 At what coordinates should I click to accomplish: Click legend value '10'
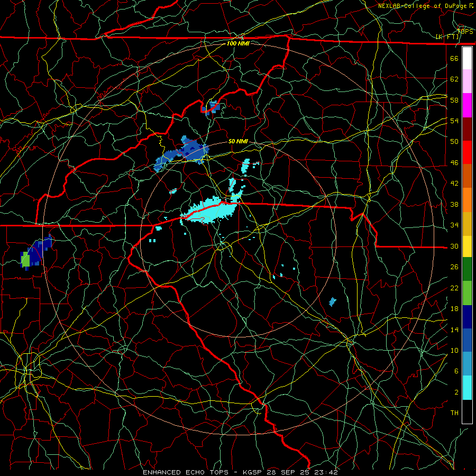454,351
